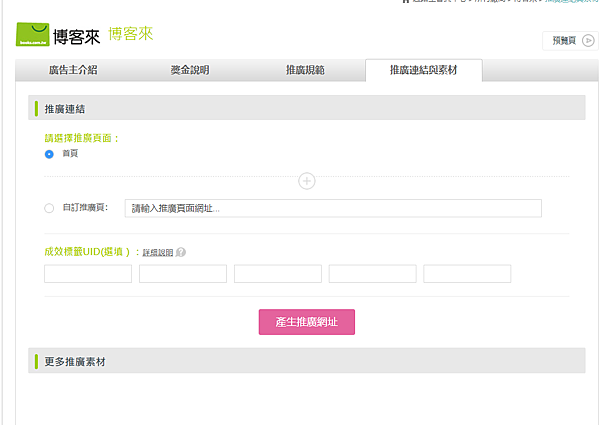
Task: Click the black 博客來 logo wordmark
Action: [x=77, y=37]
